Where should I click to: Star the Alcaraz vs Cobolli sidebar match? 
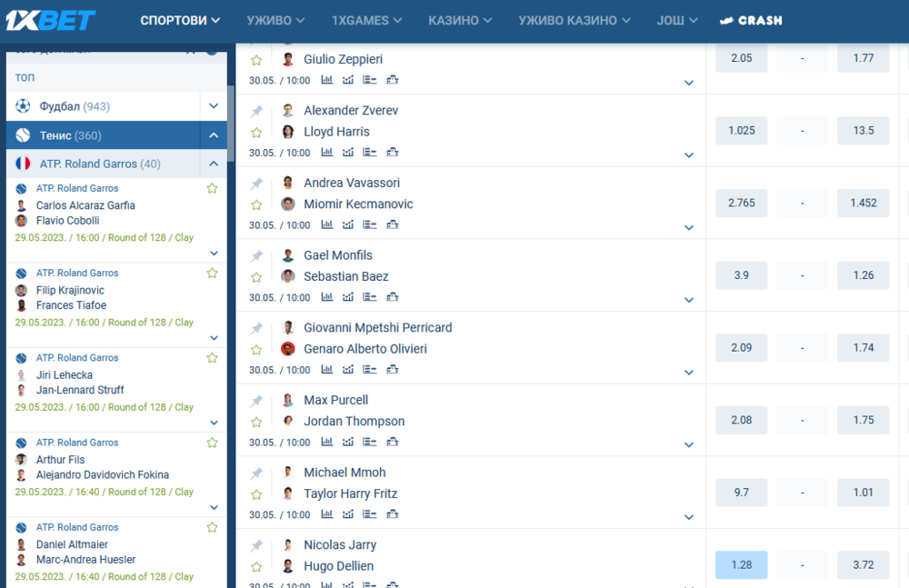[212, 189]
